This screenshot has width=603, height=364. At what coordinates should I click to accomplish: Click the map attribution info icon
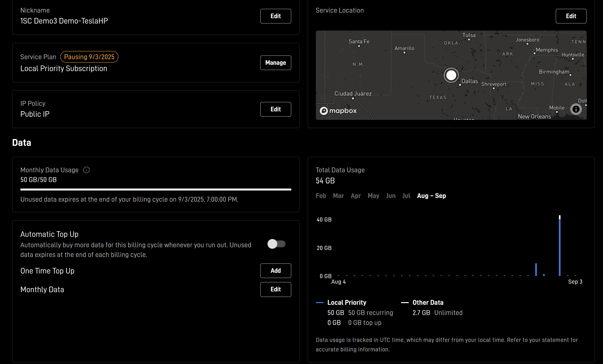[576, 109]
